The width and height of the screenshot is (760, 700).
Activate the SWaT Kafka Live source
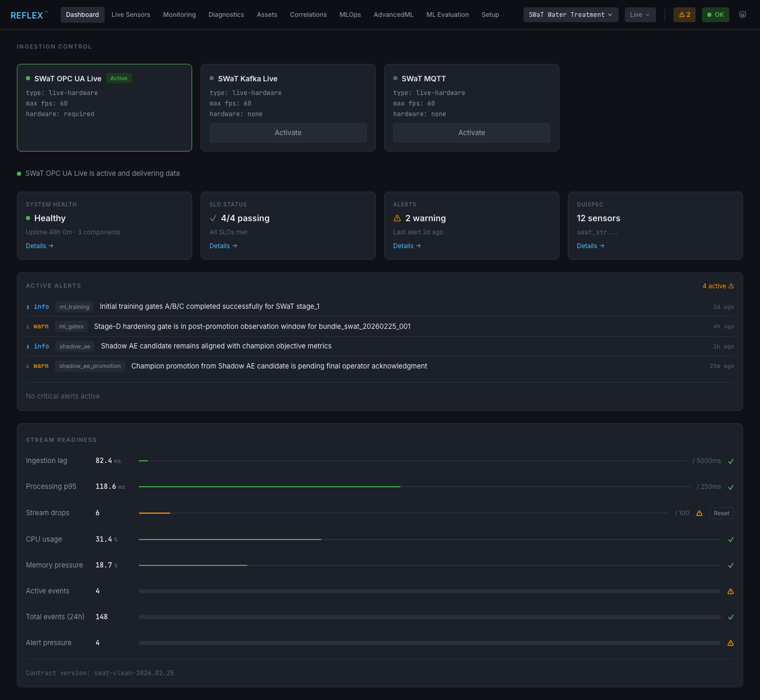[x=288, y=133]
